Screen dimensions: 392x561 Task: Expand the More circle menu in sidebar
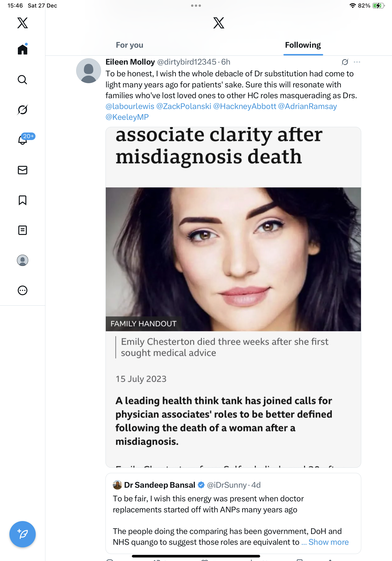[x=23, y=290]
